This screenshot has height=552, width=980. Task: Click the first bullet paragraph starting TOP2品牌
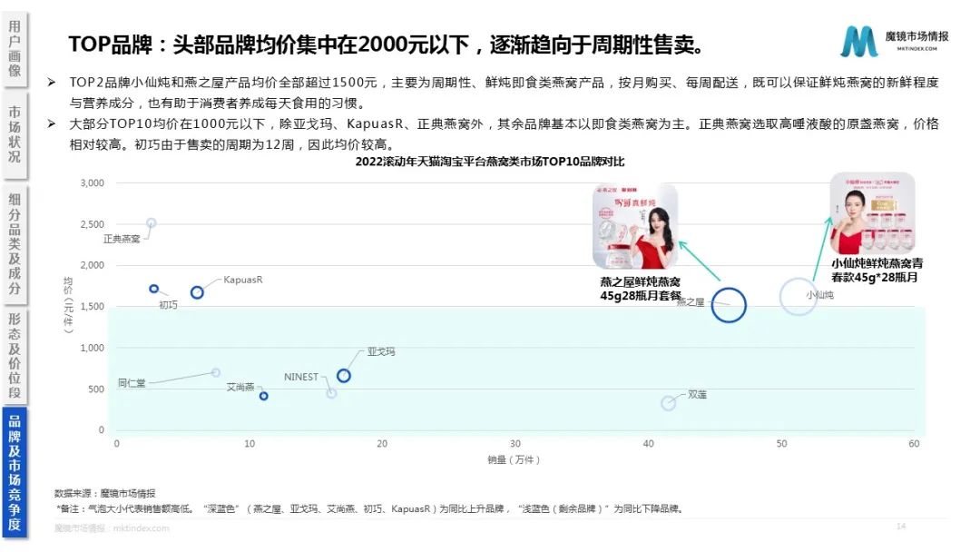(x=504, y=93)
